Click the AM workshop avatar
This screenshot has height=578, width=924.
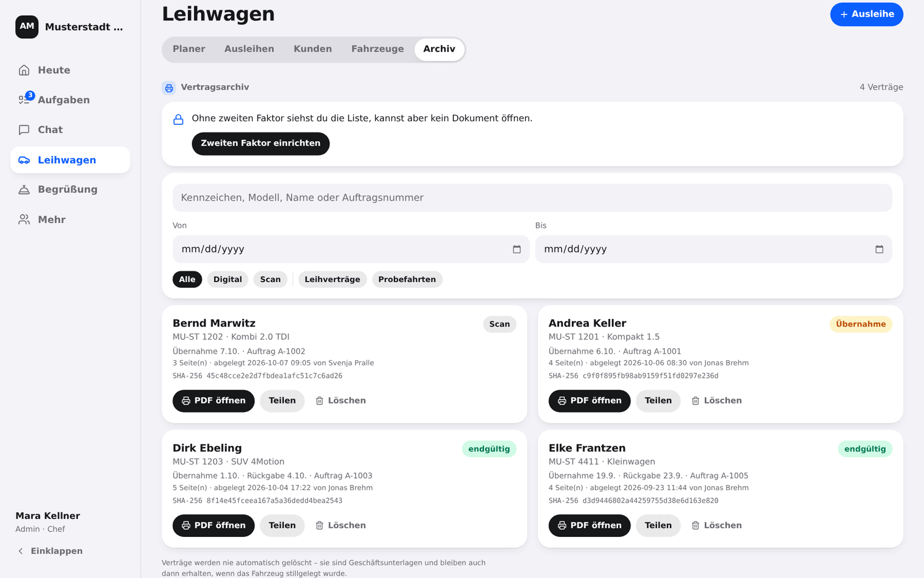tap(27, 27)
